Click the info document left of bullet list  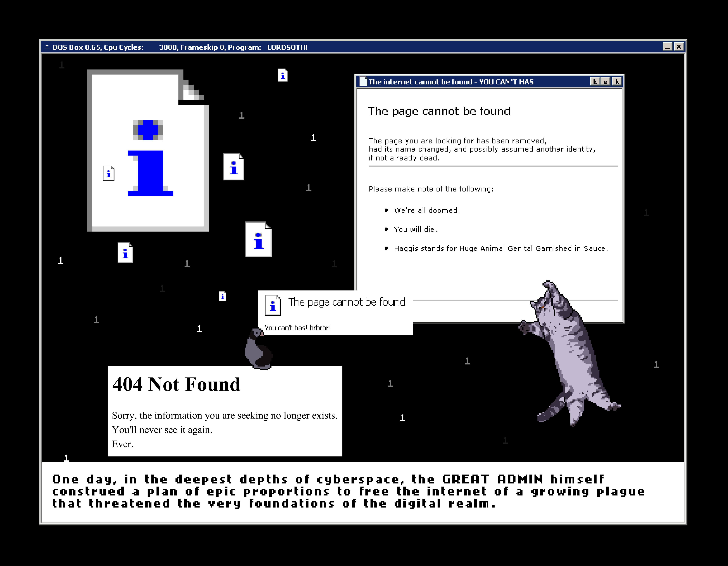258,239
